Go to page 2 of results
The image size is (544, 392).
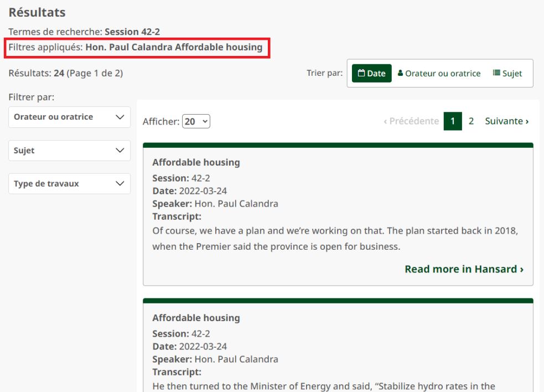[471, 121]
